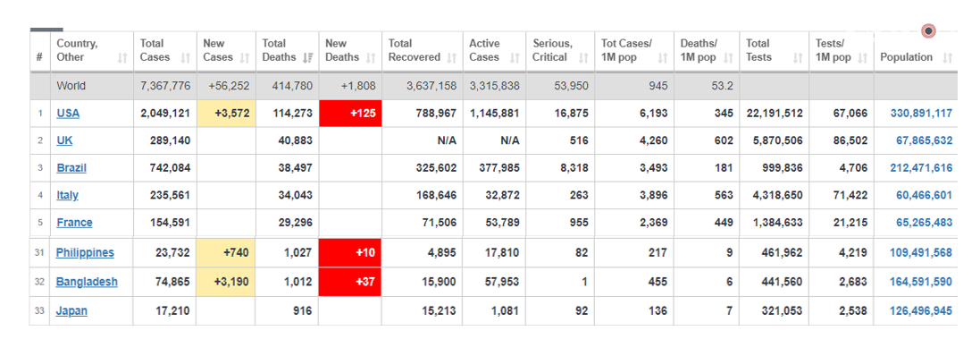Sort by Total Recovered arrows icon
Viewport: 980px width, 356px height.
[452, 58]
